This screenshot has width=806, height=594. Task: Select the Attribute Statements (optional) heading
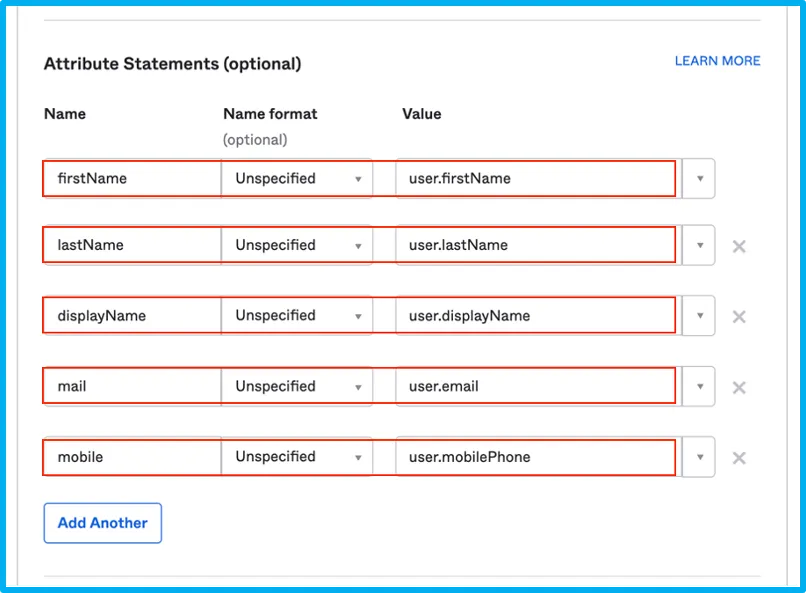pos(172,64)
